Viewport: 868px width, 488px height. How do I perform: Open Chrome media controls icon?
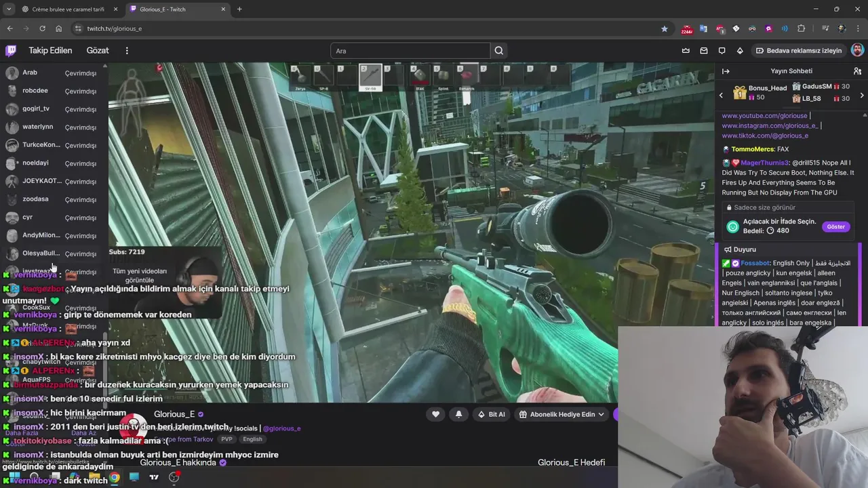click(825, 28)
